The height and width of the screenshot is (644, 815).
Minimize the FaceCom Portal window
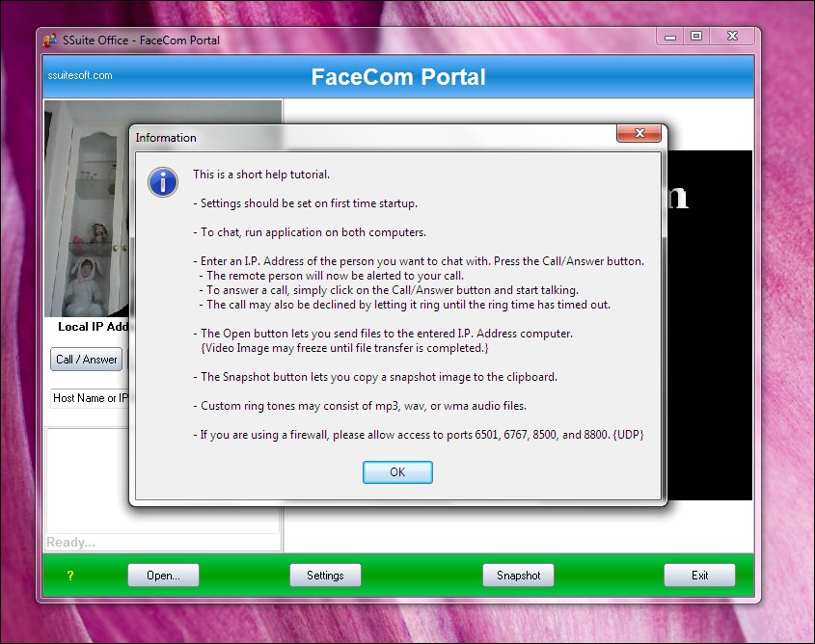(x=670, y=37)
